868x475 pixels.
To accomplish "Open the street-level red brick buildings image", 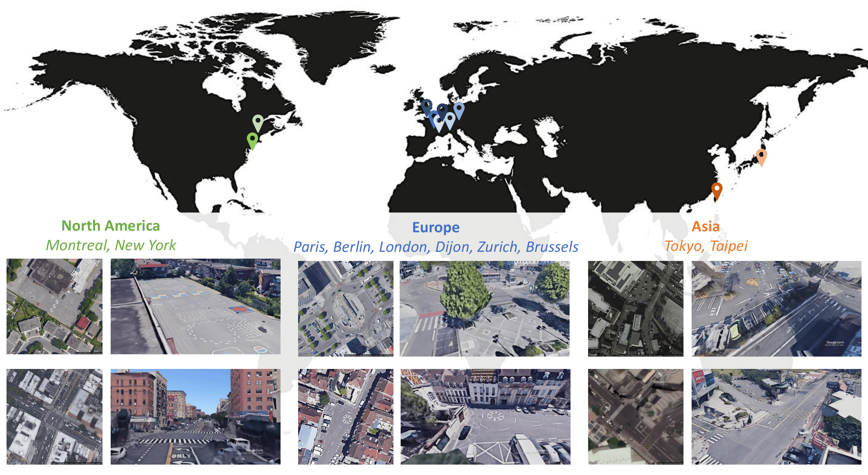I will [195, 417].
